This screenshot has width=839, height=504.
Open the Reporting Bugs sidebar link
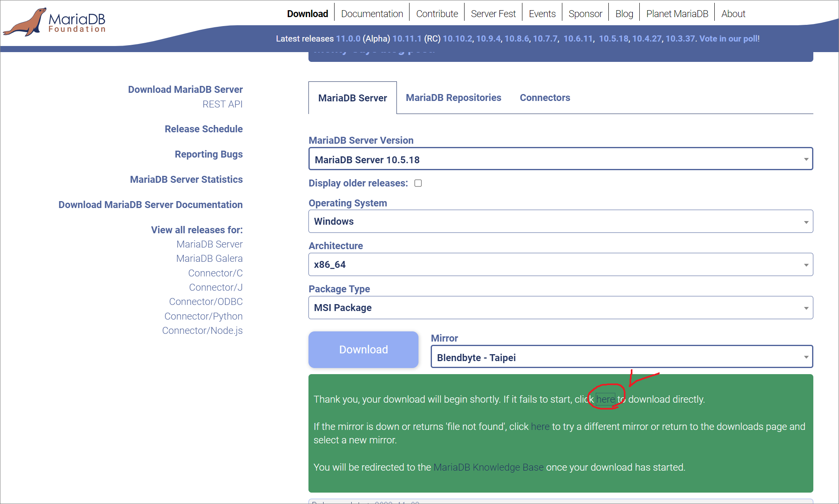coord(209,154)
